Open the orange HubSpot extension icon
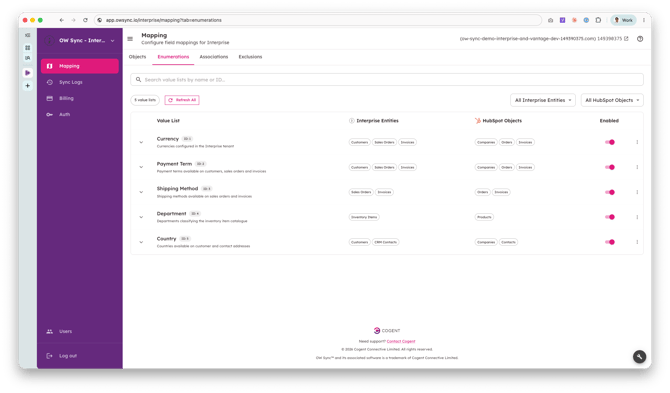Viewport: 670px width, 393px height. coord(574,20)
